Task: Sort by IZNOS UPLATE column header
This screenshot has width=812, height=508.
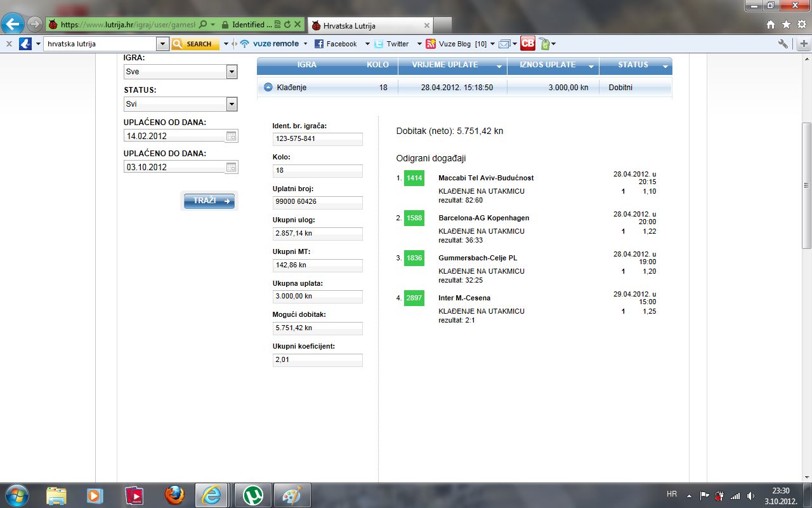Action: 553,65
